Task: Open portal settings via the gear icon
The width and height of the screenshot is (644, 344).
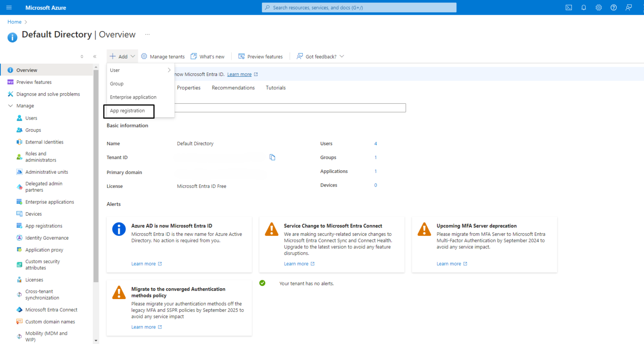Action: [x=598, y=7]
